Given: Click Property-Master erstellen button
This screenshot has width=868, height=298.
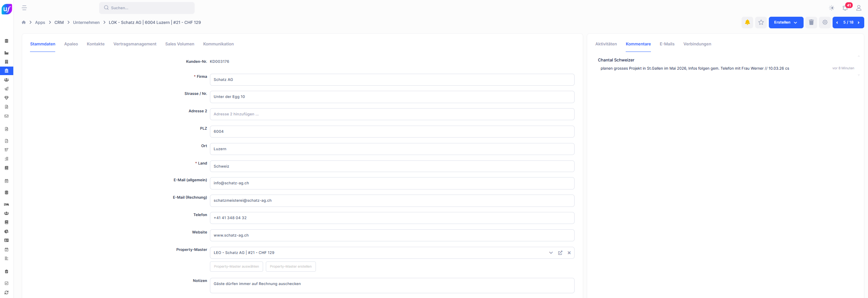Looking at the screenshot, I should pos(291,267).
